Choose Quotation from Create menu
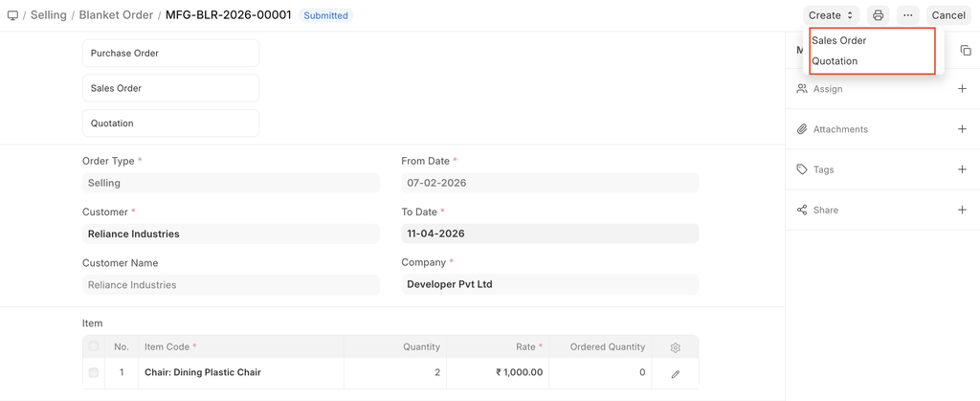This screenshot has height=401, width=980. point(835,61)
